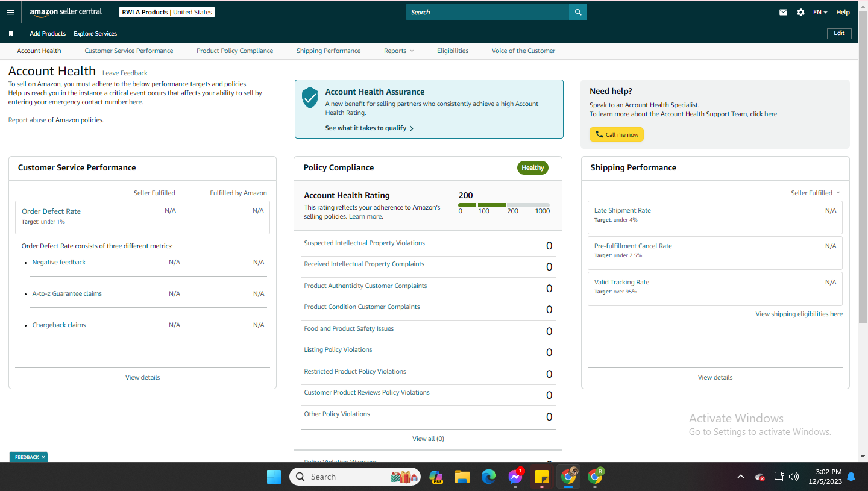
Task: Open Microsoft Copilot from the taskbar
Action: click(436, 477)
